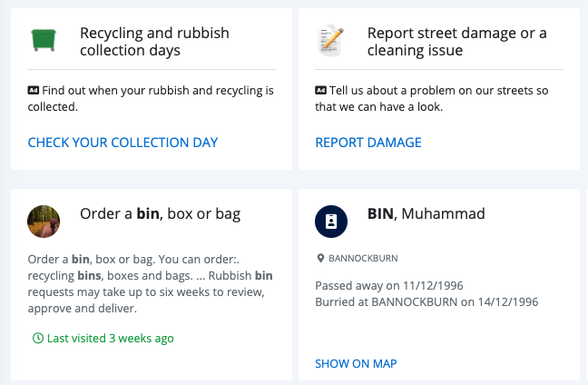588x385 pixels.
Task: Open the forest photo thumbnail
Action: [44, 222]
